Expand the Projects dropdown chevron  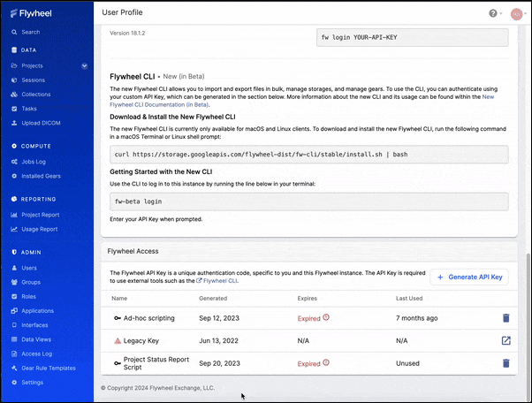pos(84,65)
